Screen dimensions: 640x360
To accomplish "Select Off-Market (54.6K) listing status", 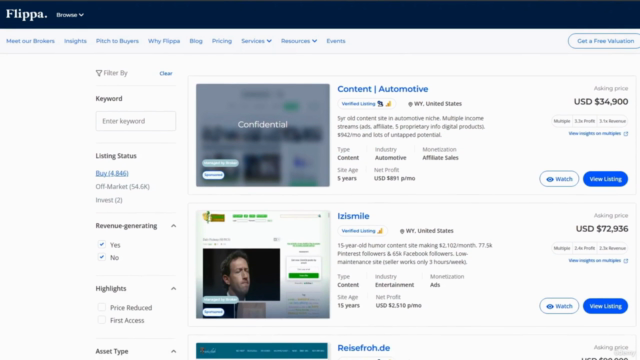I will pos(122,187).
